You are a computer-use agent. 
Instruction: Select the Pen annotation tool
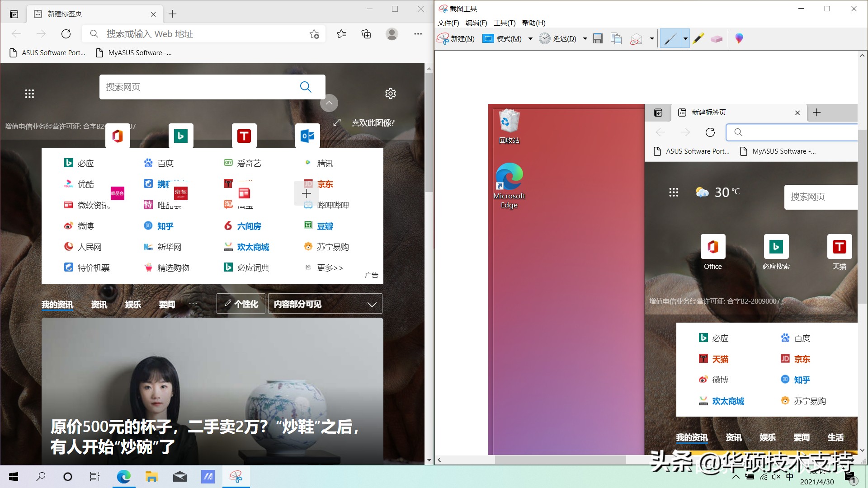coord(671,38)
